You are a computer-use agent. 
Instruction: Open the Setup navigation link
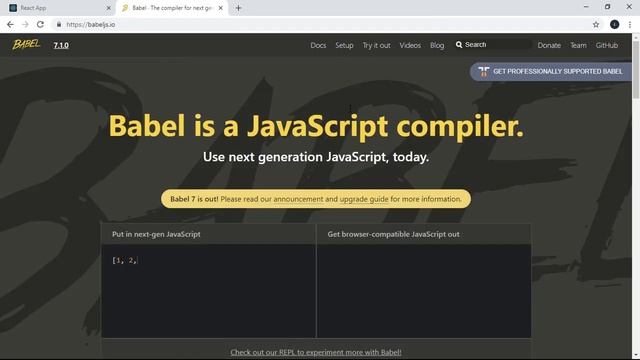pos(344,45)
